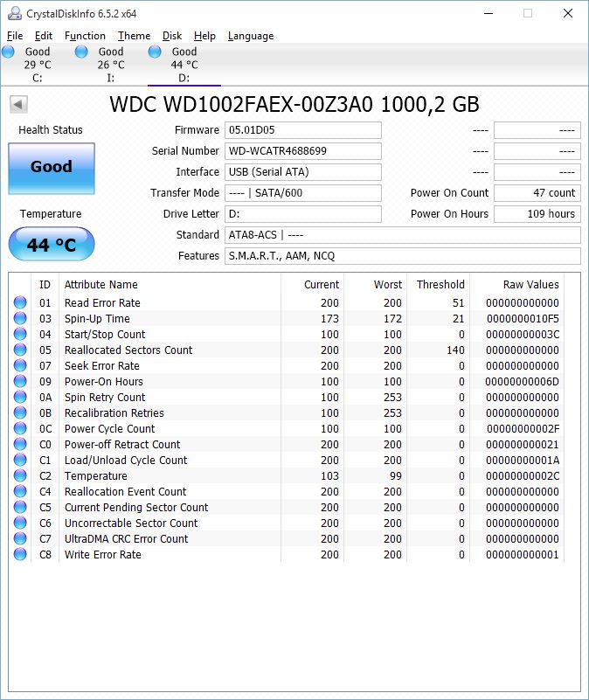Select disk I: status icon

coord(81,52)
